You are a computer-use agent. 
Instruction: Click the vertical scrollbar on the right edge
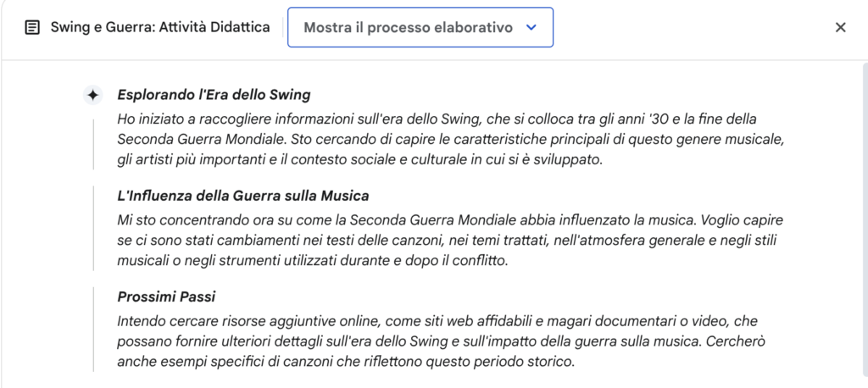click(x=863, y=221)
